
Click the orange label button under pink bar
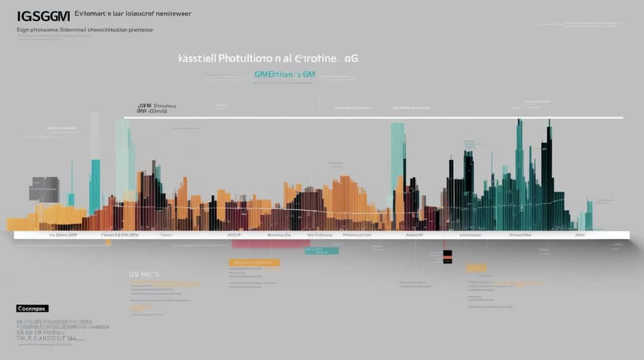point(254,263)
